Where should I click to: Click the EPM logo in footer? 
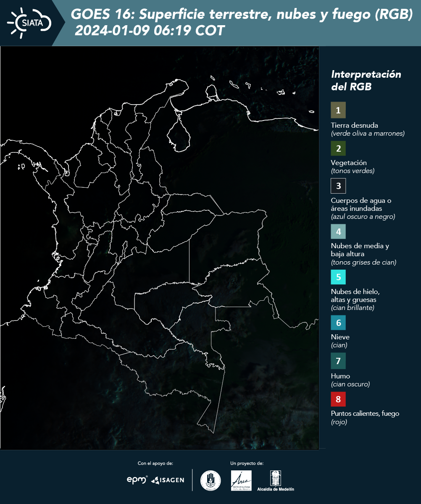click(137, 480)
